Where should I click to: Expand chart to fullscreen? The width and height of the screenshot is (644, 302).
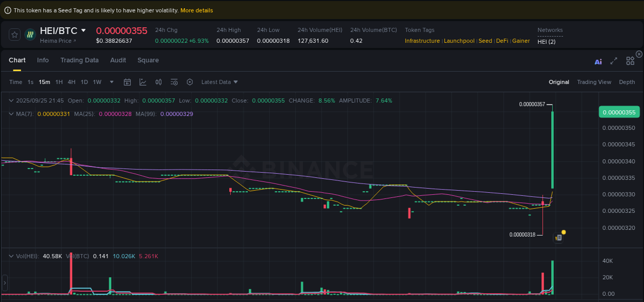pyautogui.click(x=614, y=61)
